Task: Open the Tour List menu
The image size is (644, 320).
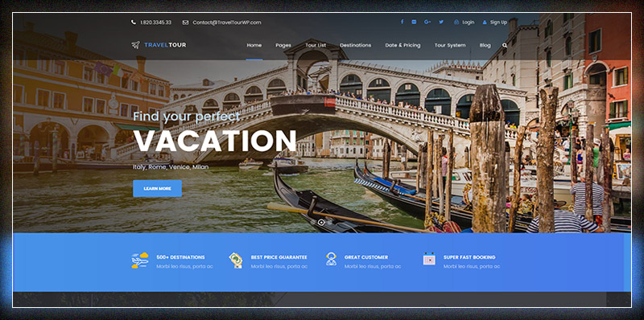Action: click(x=316, y=45)
